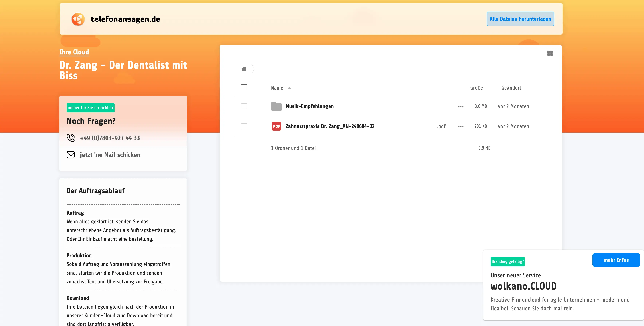Open the Musik-Empfehlungen folder icon
This screenshot has width=644, height=326.
[276, 106]
